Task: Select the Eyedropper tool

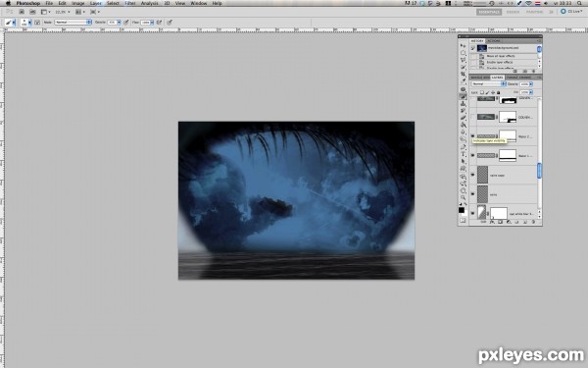Action: point(463,80)
